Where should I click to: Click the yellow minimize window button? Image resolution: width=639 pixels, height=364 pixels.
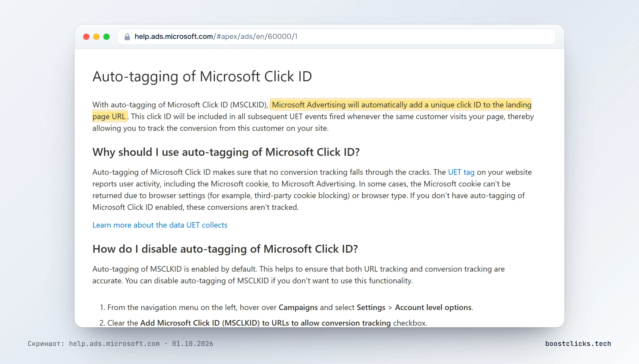[96, 37]
